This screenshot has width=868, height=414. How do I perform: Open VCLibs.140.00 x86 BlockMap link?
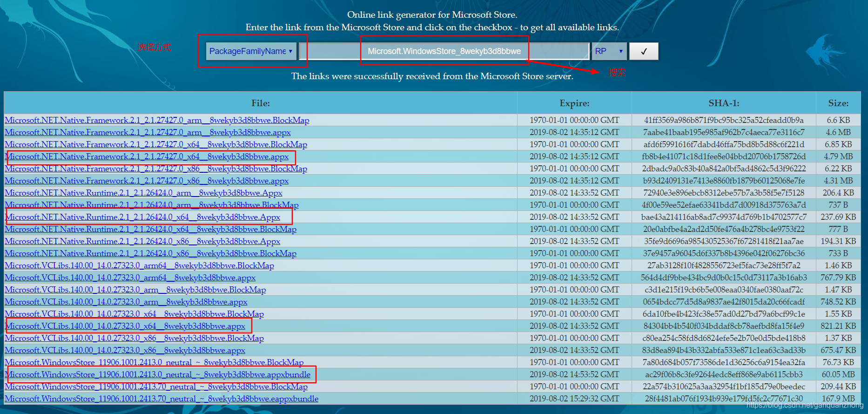click(x=134, y=338)
